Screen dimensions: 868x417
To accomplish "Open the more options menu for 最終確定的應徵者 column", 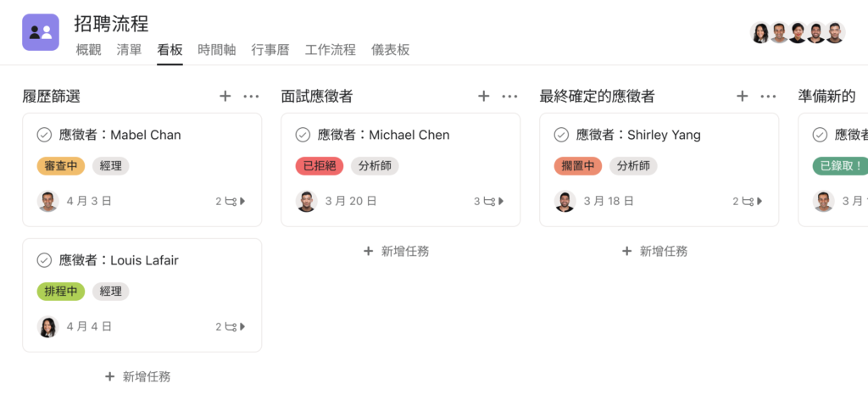I will point(768,97).
